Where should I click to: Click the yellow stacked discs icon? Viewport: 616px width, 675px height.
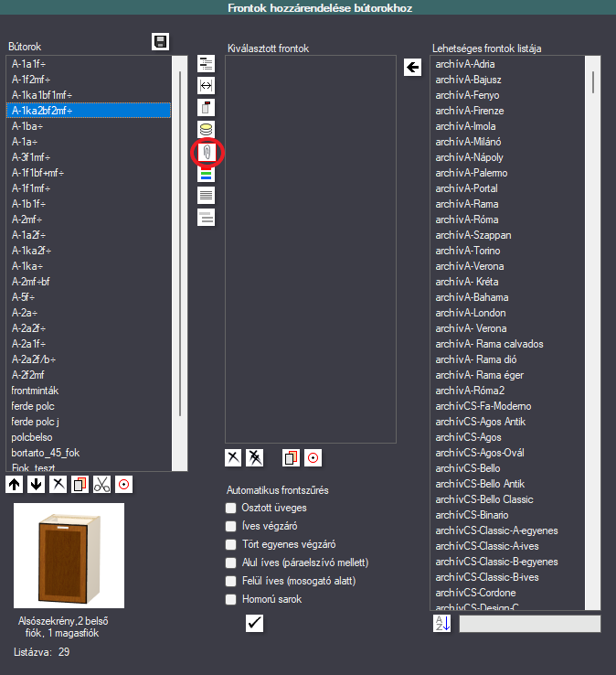(x=206, y=129)
